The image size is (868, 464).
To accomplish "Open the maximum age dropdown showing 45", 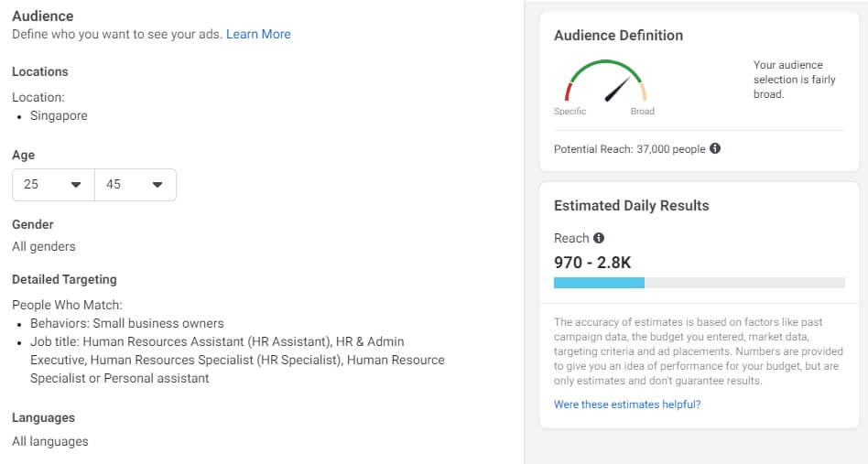I will point(136,185).
